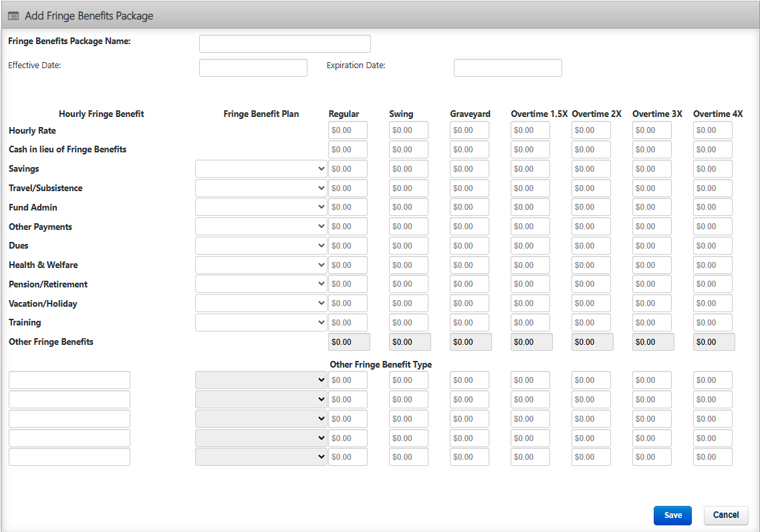
Task: Click the Other Payments Overtime 1.5X field
Action: (530, 227)
